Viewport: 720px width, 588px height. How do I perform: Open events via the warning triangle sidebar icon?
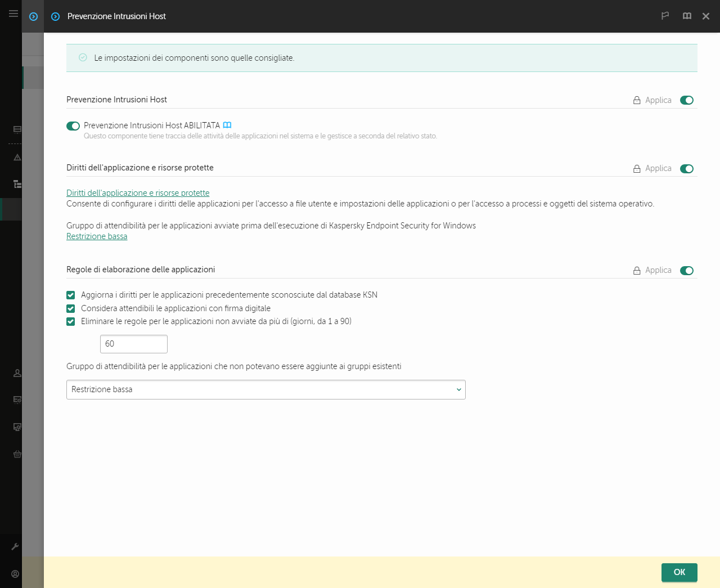pos(17,157)
